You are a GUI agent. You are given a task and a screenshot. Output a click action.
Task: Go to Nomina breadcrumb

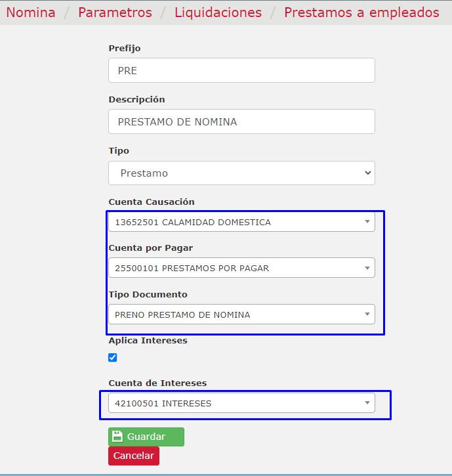tap(31, 12)
